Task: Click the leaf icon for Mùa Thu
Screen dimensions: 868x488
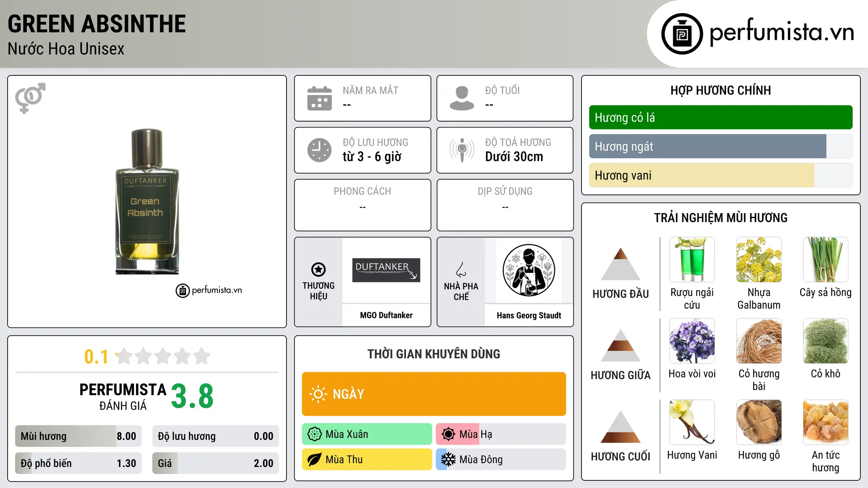Action: [314, 460]
